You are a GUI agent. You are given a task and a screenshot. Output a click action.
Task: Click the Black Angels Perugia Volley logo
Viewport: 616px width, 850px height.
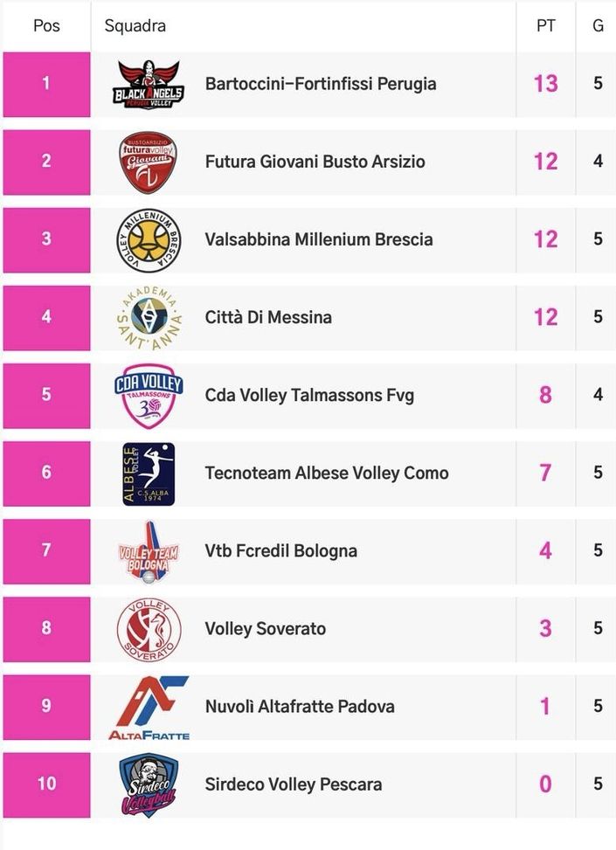(x=149, y=84)
